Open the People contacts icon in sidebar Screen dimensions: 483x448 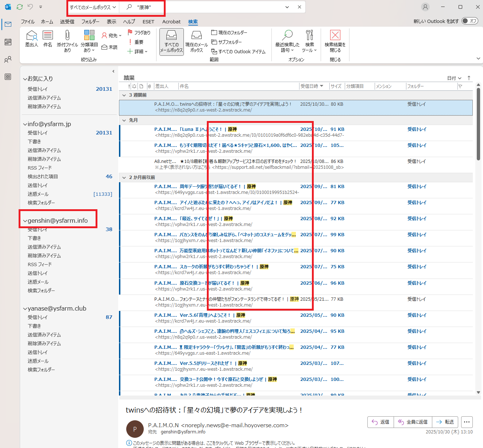[x=8, y=59]
